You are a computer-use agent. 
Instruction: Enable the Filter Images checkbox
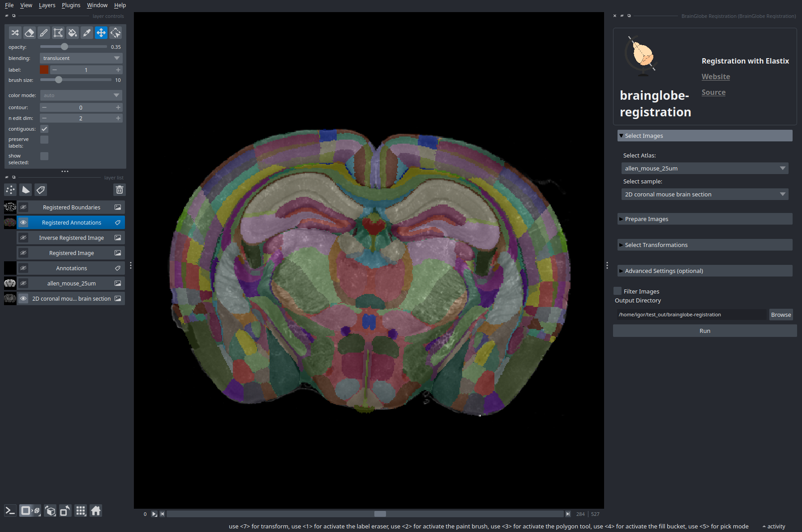618,291
